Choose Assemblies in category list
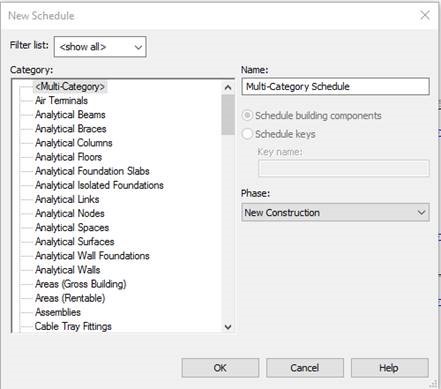 [58, 312]
